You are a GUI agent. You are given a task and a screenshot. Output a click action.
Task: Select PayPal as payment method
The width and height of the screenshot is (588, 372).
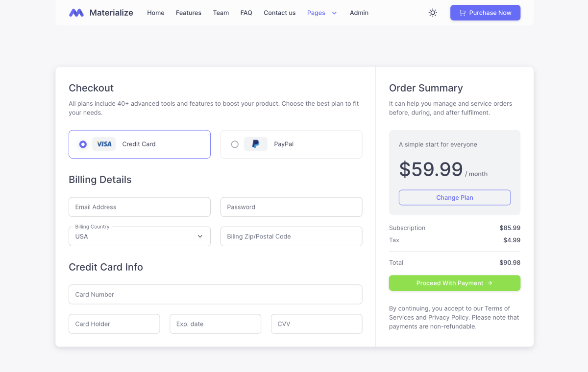[235, 144]
